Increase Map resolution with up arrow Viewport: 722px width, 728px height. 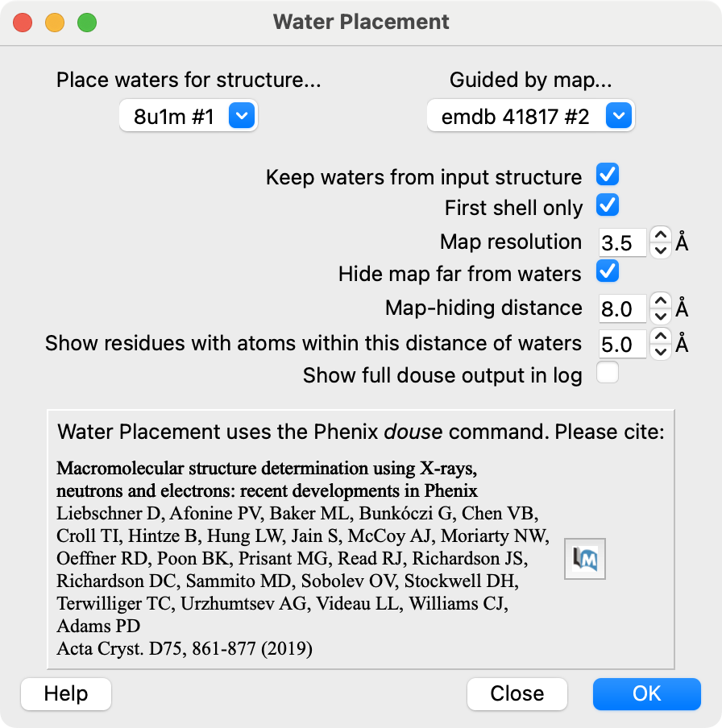pos(660,235)
